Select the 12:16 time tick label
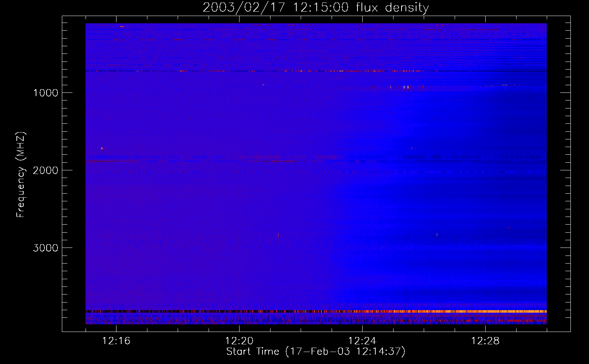 pyautogui.click(x=116, y=341)
